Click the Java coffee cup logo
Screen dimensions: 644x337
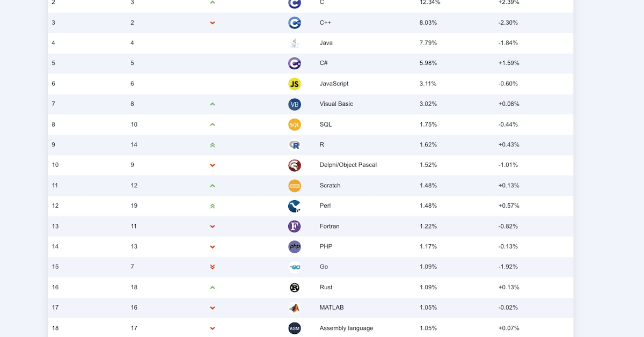click(x=294, y=43)
